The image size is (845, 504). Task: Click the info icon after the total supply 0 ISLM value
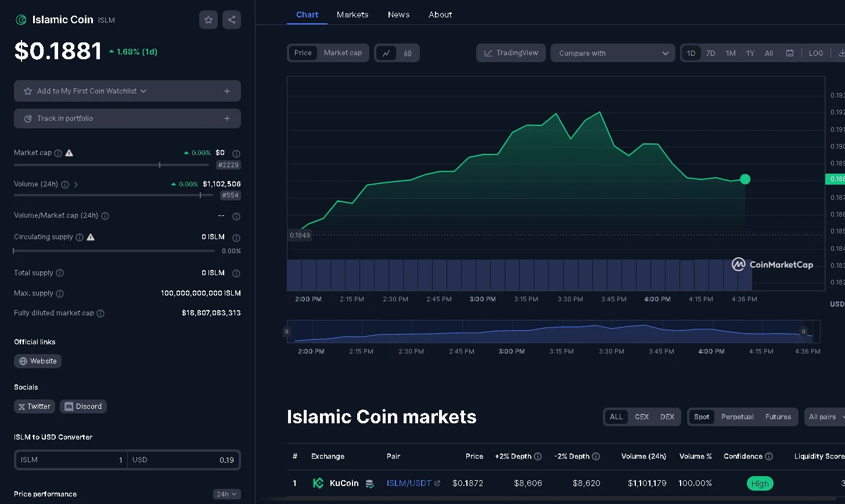click(236, 273)
